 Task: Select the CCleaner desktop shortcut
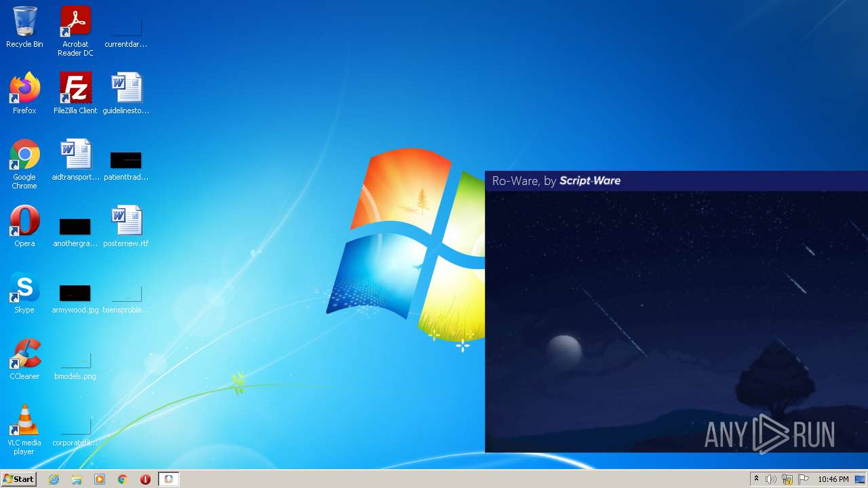click(x=24, y=359)
